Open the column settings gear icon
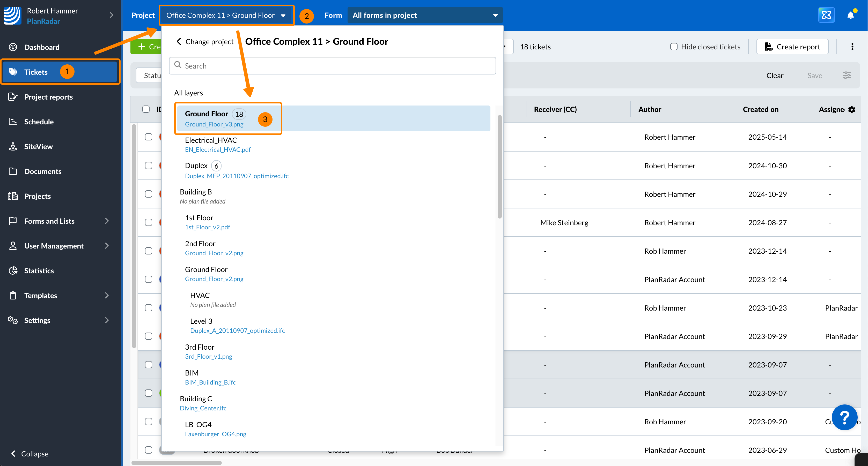 coord(851,109)
